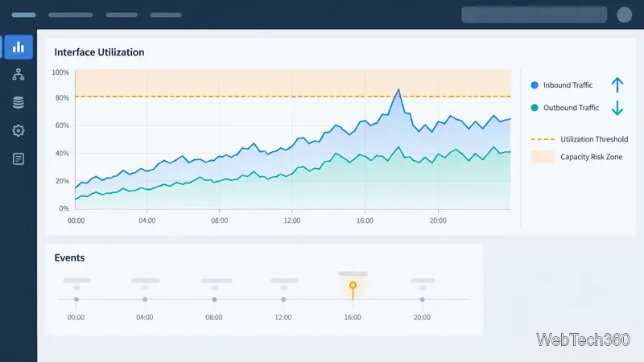This screenshot has width=644, height=362.
Task: Click the outbound traffic down arrow icon
Action: (x=617, y=108)
